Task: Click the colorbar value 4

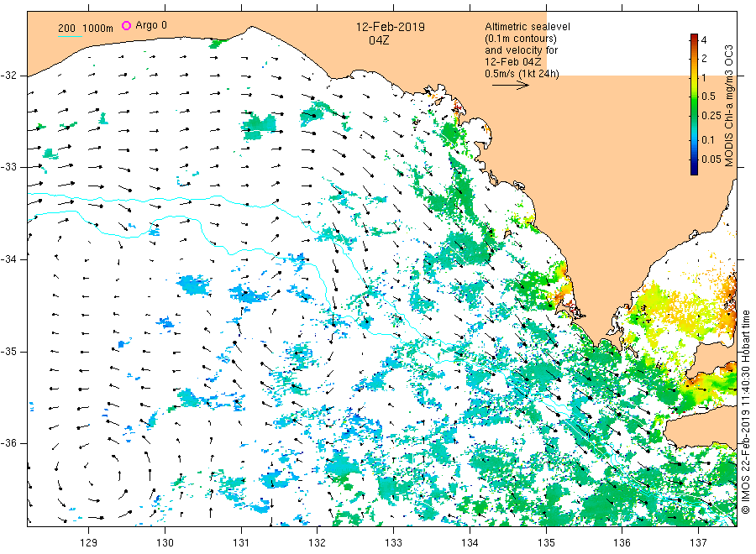Action: pyautogui.click(x=704, y=40)
